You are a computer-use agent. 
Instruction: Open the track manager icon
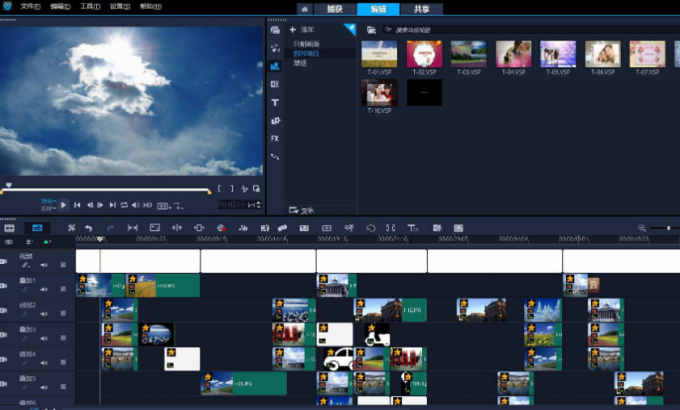(x=29, y=242)
